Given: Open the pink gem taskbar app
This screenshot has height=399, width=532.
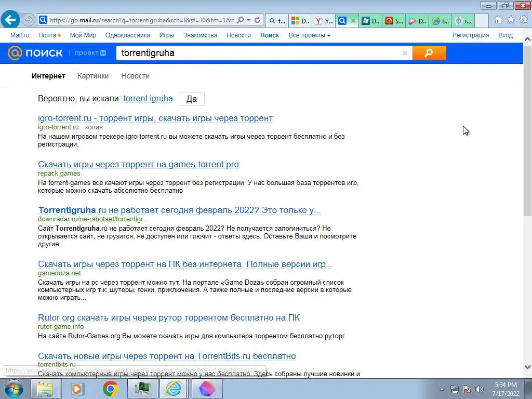Looking at the screenshot, I should pos(207,389).
